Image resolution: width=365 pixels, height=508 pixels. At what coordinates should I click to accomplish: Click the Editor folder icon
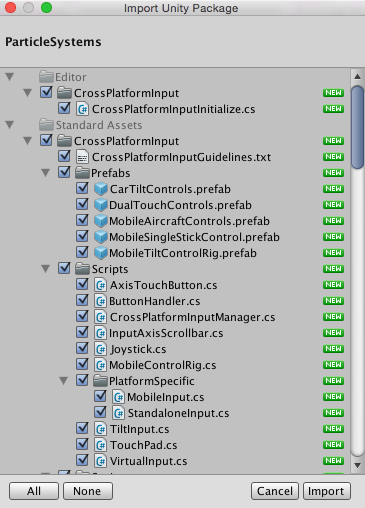pos(46,77)
